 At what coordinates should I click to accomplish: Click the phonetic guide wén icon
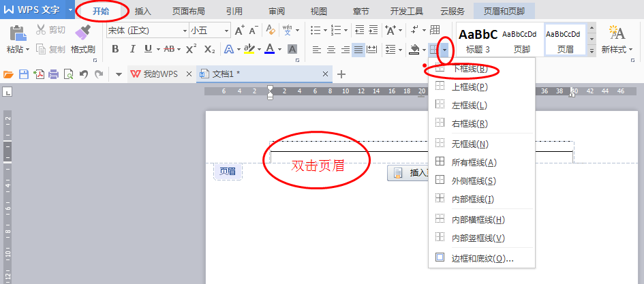coord(288,31)
